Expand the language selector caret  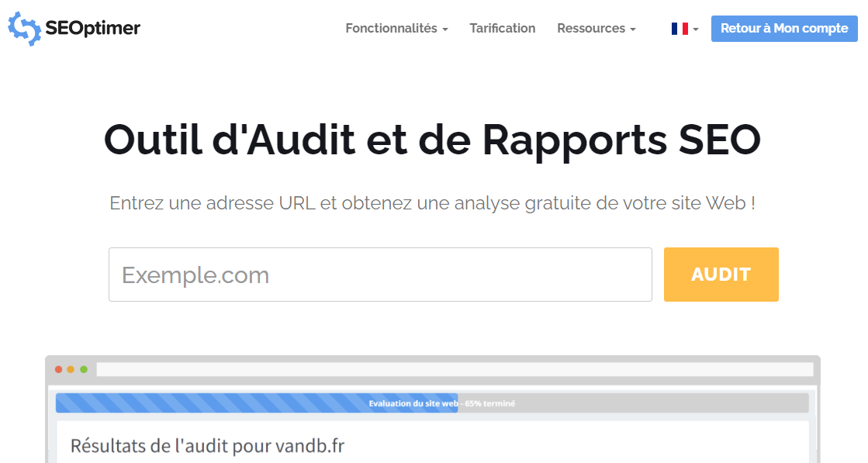coord(696,29)
